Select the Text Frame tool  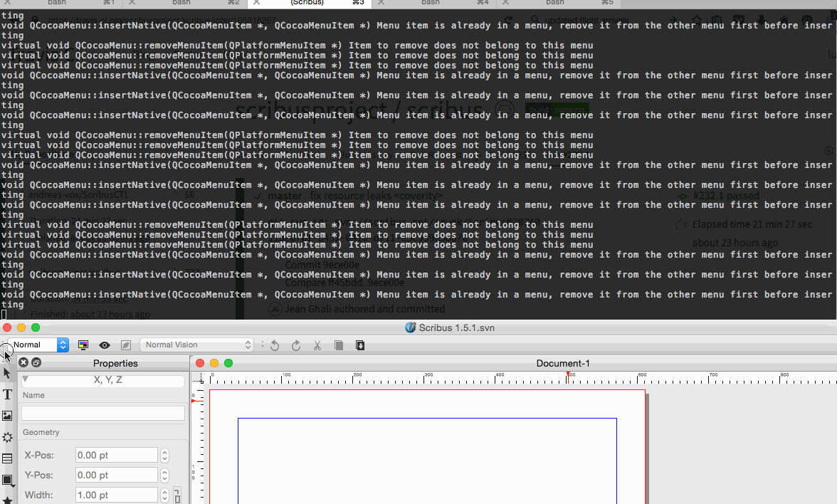7,394
